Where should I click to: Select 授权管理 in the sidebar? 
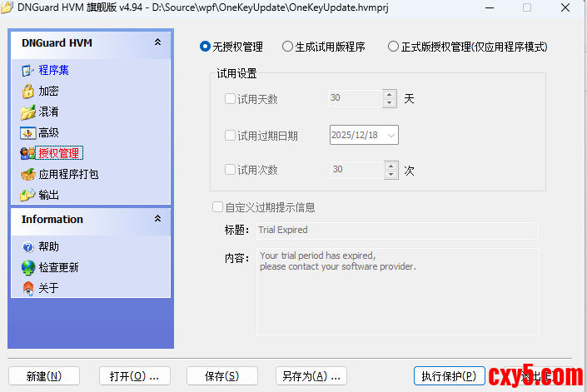59,153
